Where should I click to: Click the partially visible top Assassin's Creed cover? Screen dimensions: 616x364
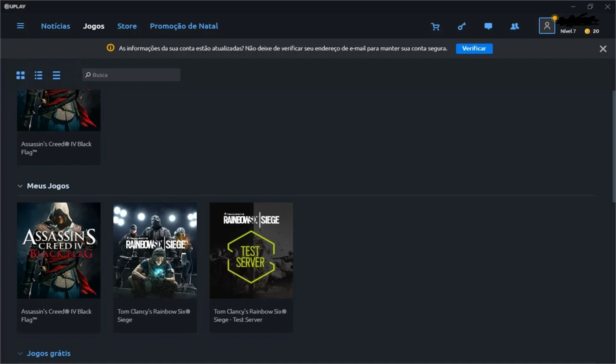click(59, 110)
